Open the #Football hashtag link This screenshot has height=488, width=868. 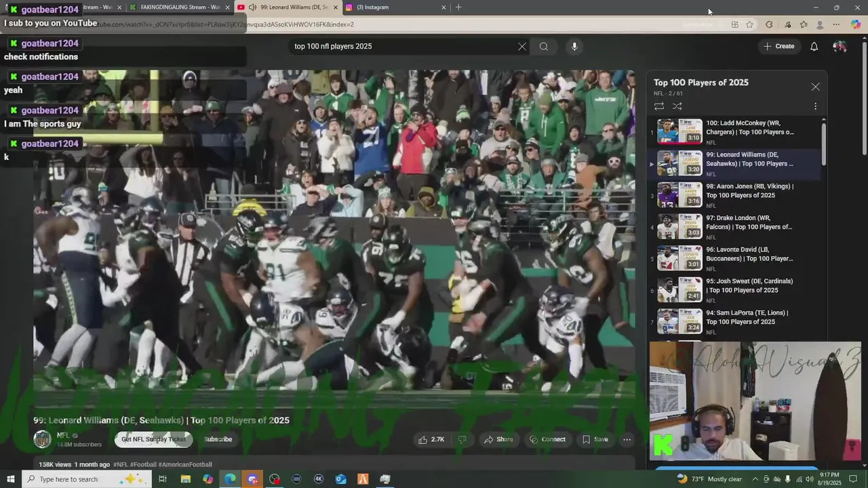click(x=143, y=465)
